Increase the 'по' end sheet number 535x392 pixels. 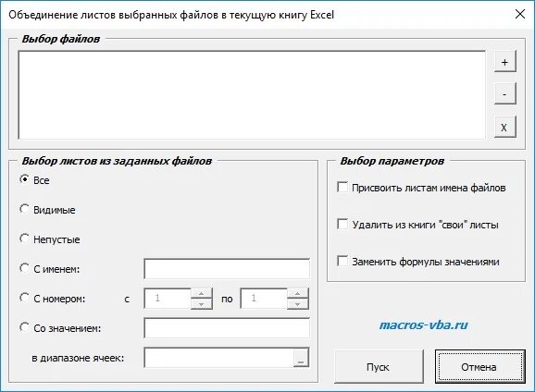(x=297, y=293)
